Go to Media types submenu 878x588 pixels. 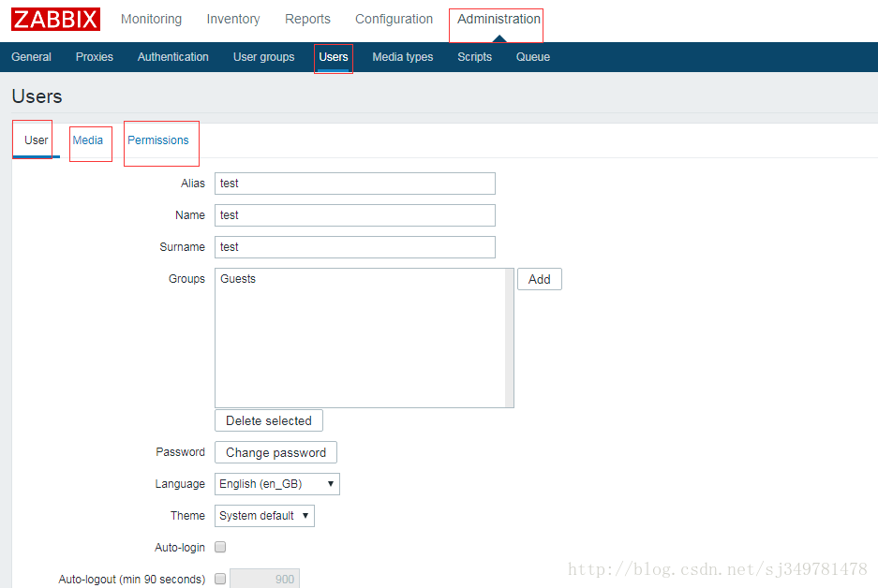[403, 57]
